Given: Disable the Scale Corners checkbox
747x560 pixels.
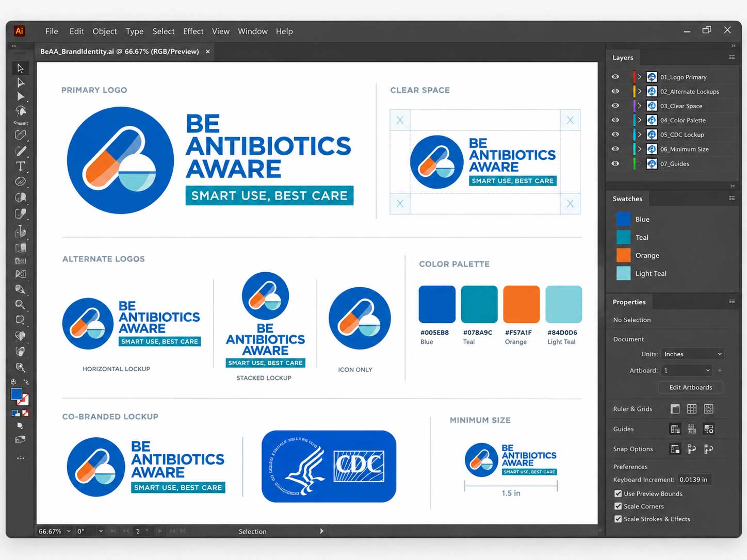Looking at the screenshot, I should pos(618,506).
